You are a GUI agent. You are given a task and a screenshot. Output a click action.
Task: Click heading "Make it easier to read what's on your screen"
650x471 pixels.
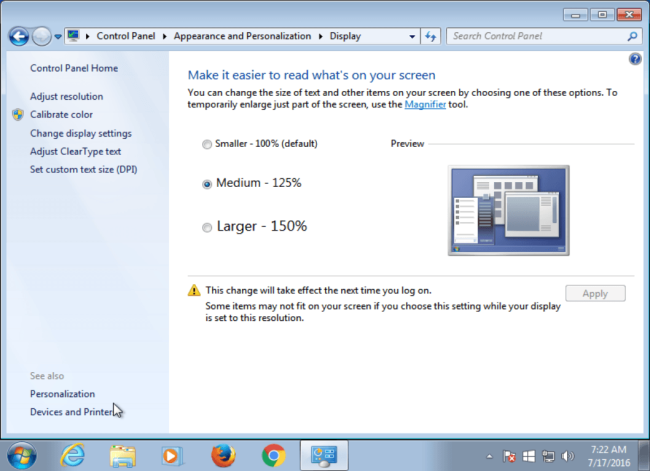click(311, 75)
